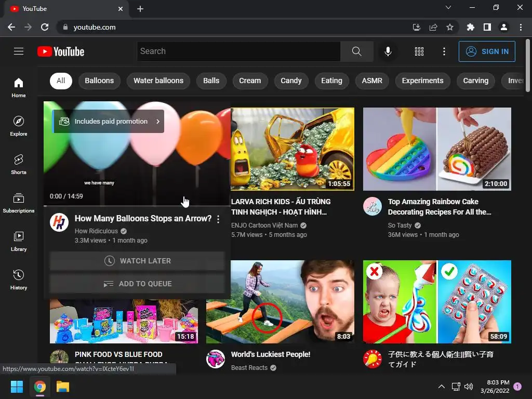532x399 pixels.
Task: Open a new browser tab
Action: pyautogui.click(x=140, y=9)
